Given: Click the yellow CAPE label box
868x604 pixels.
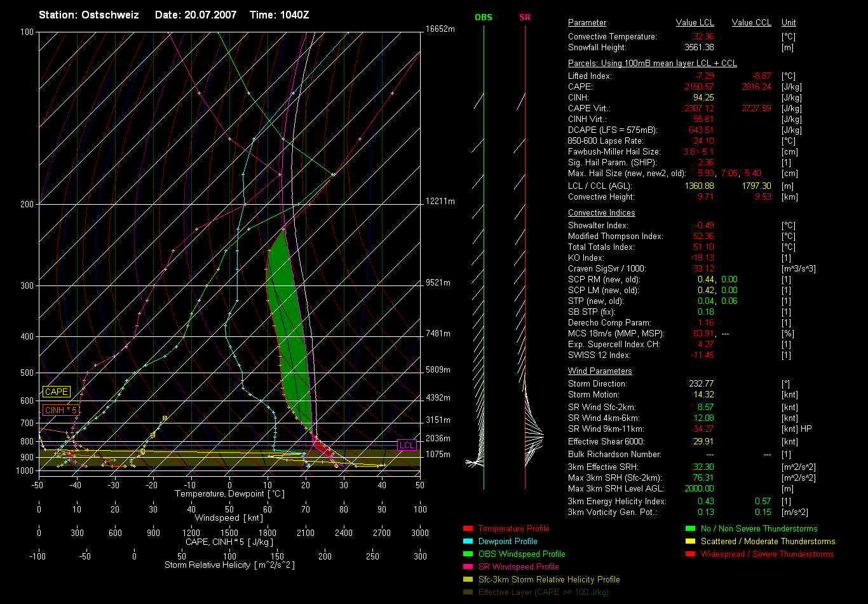Looking at the screenshot, I should (x=56, y=392).
